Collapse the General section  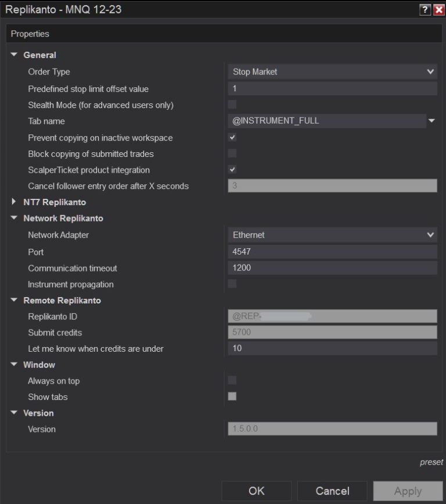(15, 55)
